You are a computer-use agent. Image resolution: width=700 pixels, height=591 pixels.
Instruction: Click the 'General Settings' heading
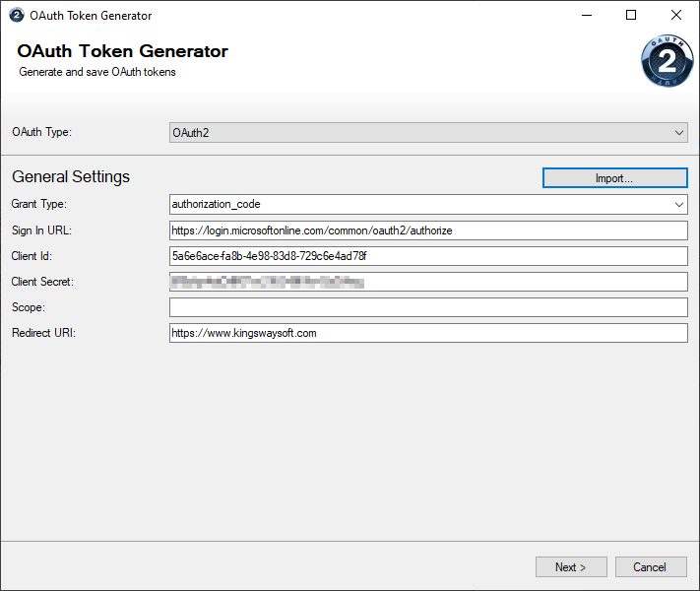point(71,177)
